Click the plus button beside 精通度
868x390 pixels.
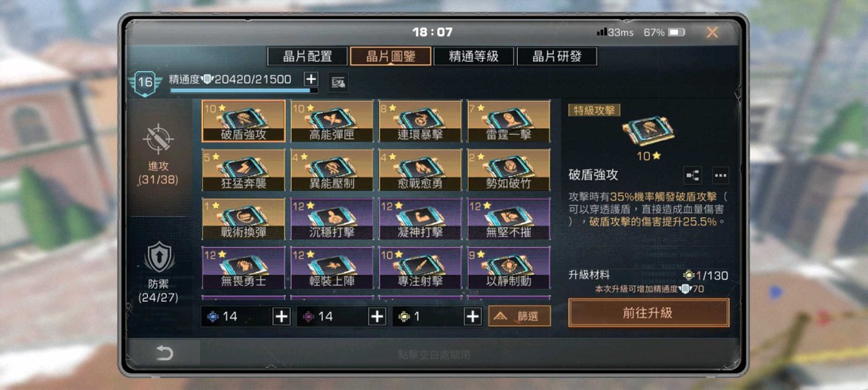[310, 79]
